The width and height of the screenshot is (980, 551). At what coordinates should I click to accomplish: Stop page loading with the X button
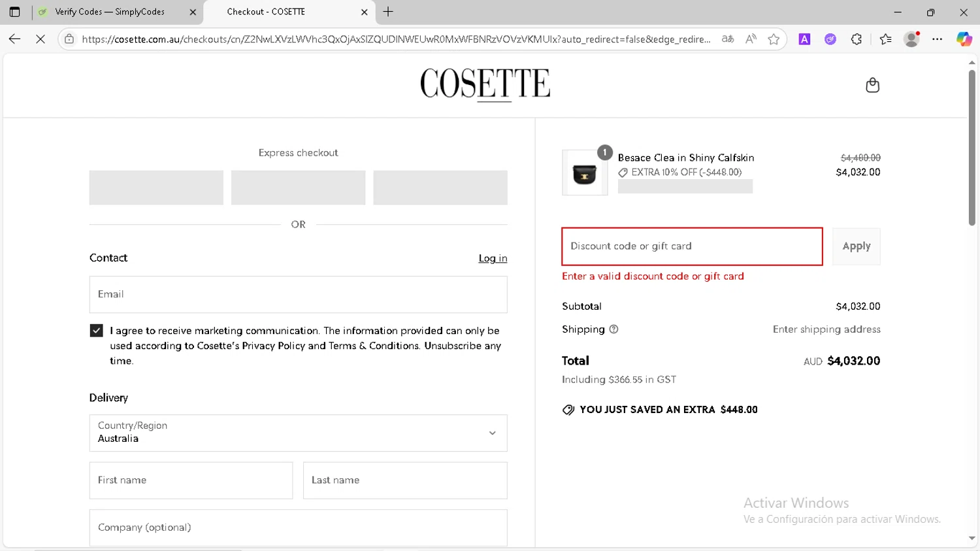coord(41,39)
